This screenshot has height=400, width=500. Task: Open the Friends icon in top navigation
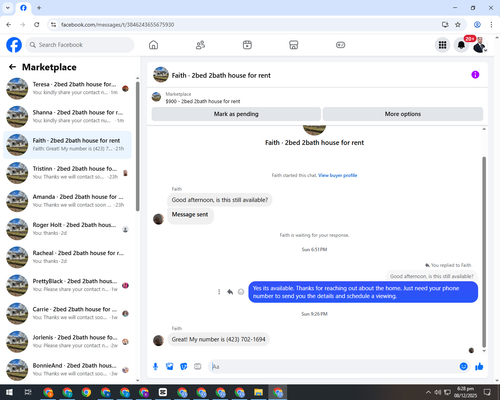click(200, 45)
